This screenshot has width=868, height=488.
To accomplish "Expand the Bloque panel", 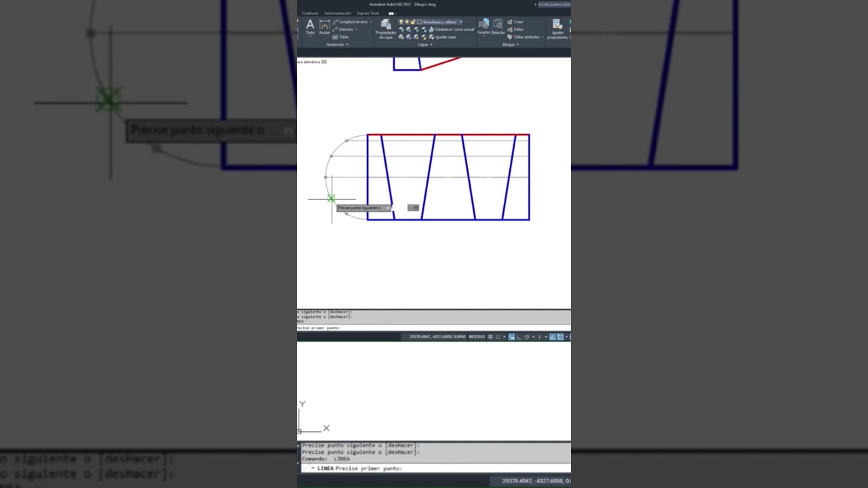I will (x=511, y=45).
